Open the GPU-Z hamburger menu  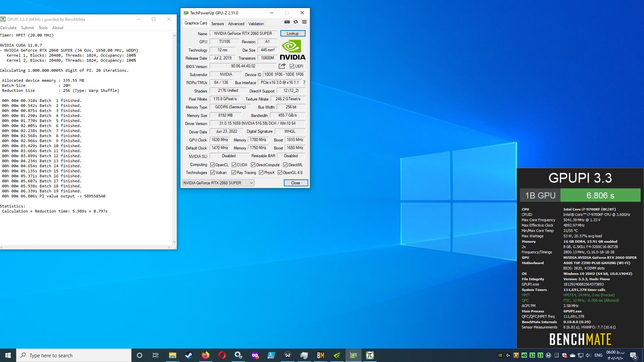tap(304, 22)
